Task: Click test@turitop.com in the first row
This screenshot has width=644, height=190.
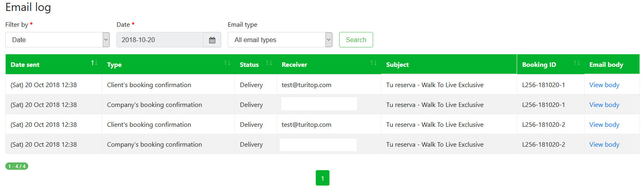Action: pos(306,85)
